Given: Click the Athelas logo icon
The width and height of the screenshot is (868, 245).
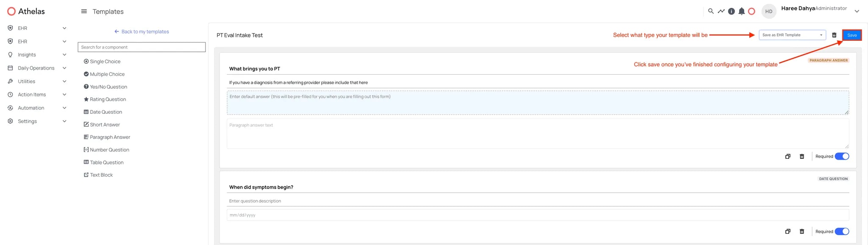Looking at the screenshot, I should [11, 11].
